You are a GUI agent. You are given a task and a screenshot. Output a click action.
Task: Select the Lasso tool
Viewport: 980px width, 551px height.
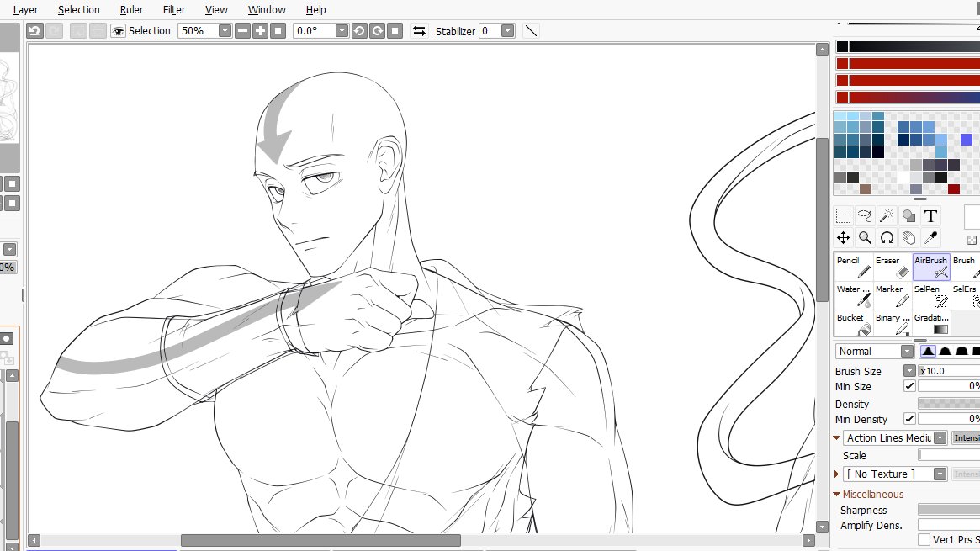coord(865,216)
